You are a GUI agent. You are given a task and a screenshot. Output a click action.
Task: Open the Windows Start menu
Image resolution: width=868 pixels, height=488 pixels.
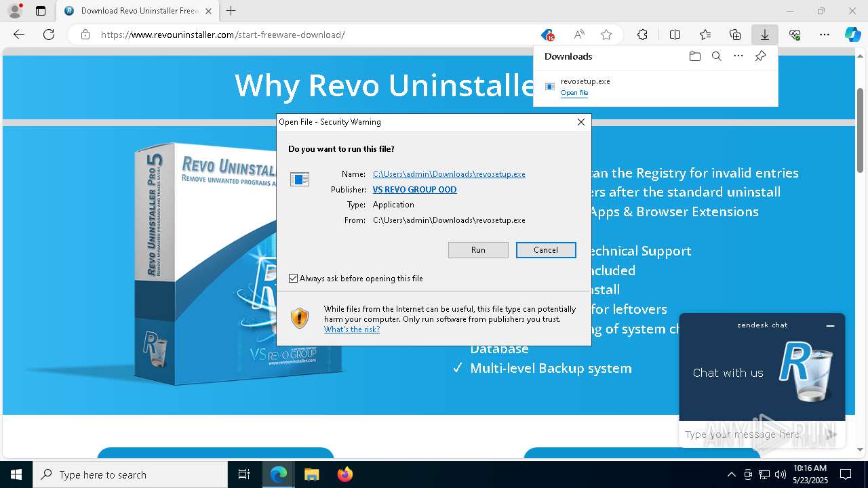16,474
